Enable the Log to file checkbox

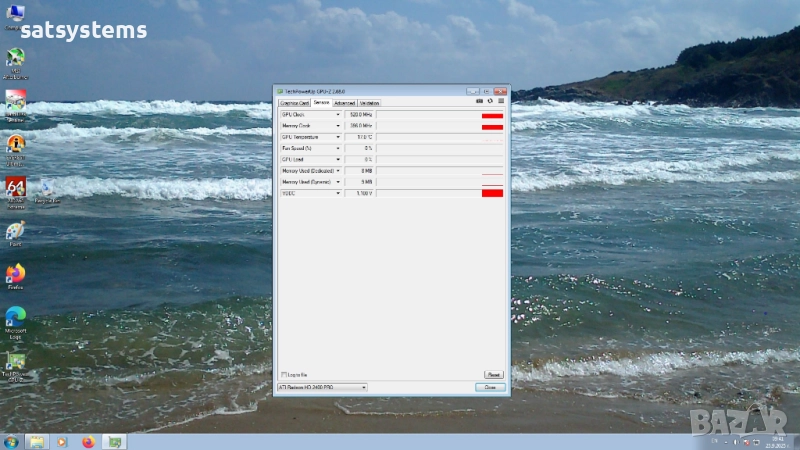coord(284,374)
